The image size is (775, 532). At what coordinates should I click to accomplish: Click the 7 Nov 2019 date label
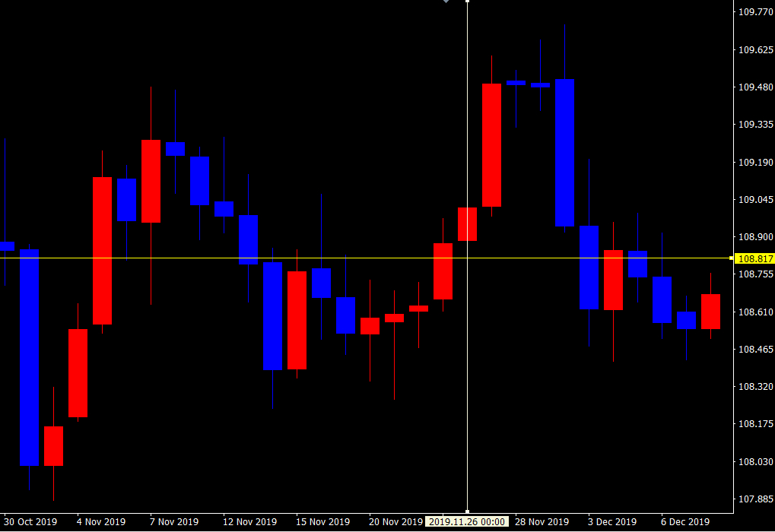coord(174,521)
